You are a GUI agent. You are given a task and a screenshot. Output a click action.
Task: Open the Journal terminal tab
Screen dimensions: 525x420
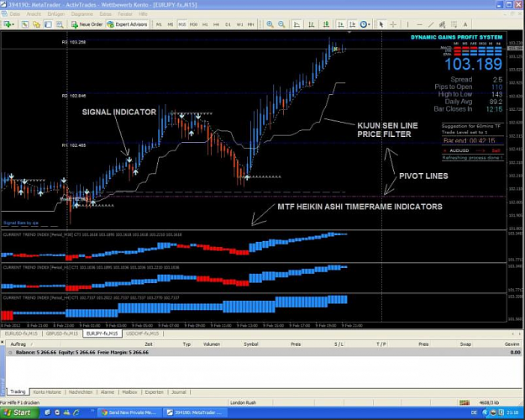click(179, 392)
